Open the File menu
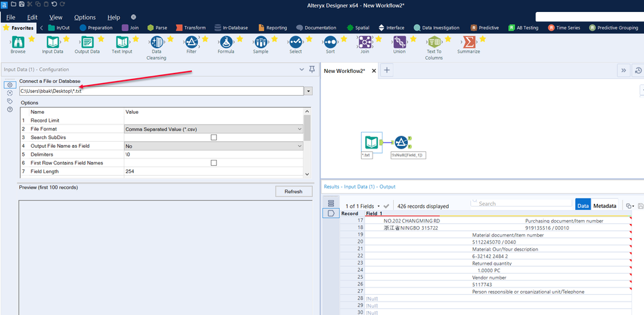 click(x=11, y=17)
